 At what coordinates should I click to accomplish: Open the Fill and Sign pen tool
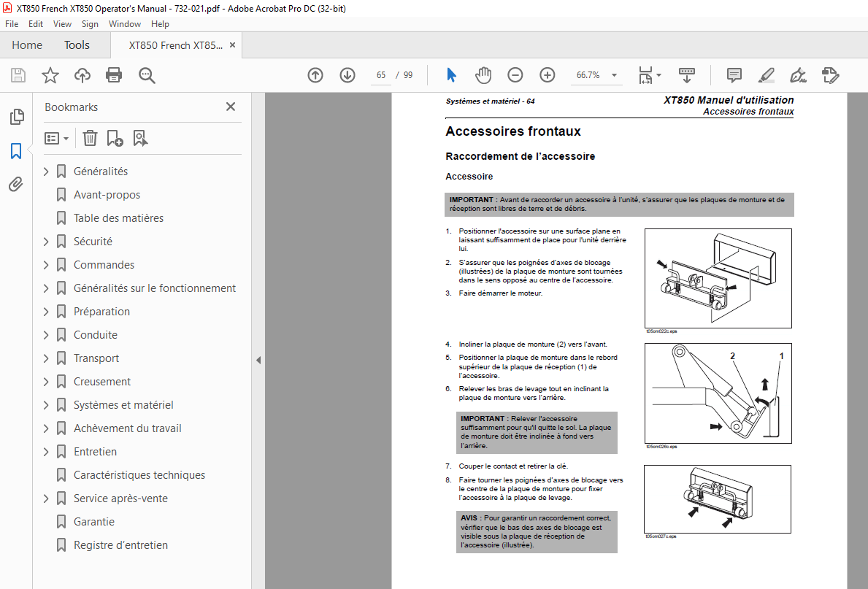point(798,75)
